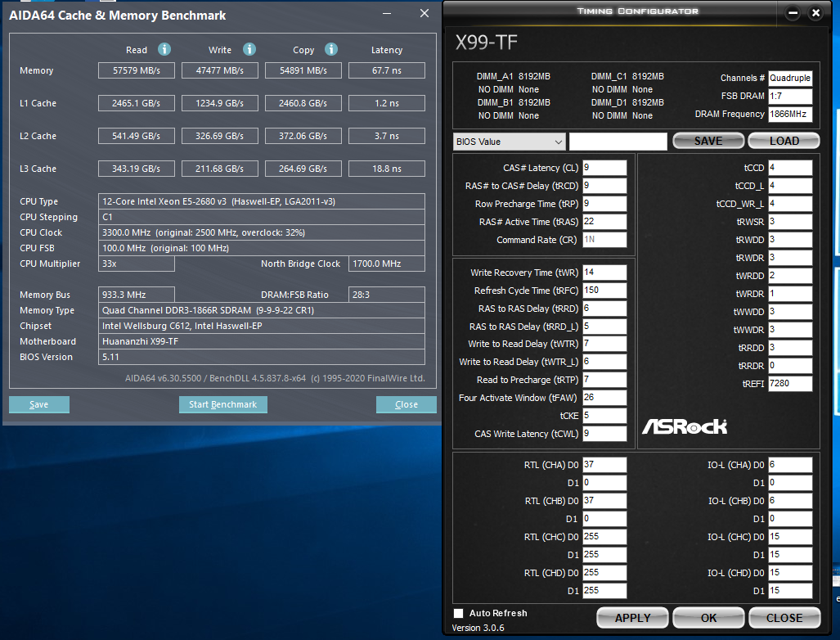Screen dimensions: 840x640
Task: Click the IO-L (CHD) D0 field
Action: point(790,572)
